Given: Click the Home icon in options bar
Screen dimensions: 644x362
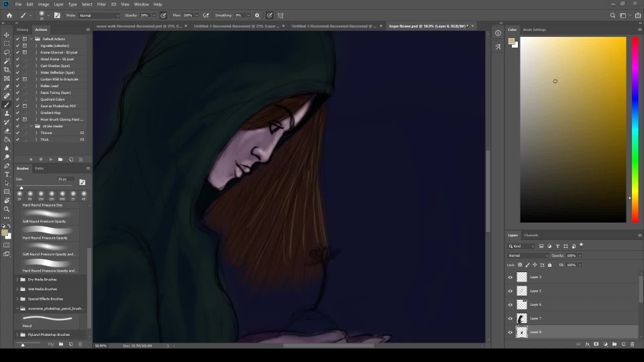Looking at the screenshot, I should (x=9, y=15).
